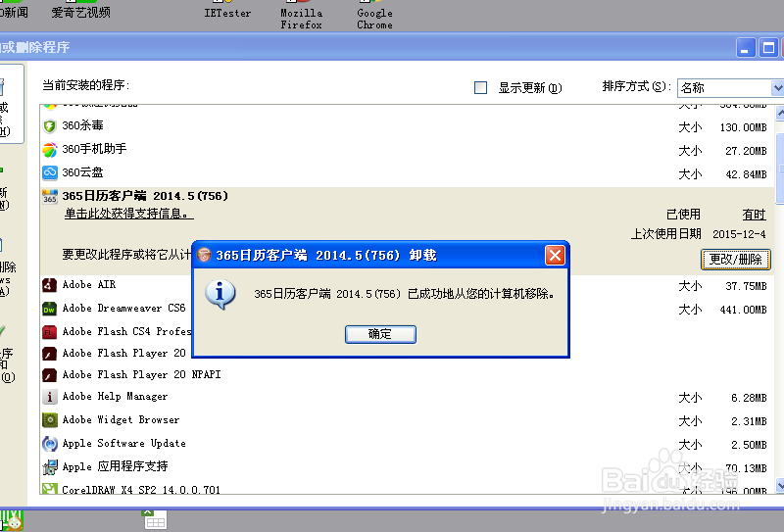Image resolution: width=784 pixels, height=532 pixels.
Task: Select the CorelDRAW X4 SP2 icon
Action: [50, 489]
